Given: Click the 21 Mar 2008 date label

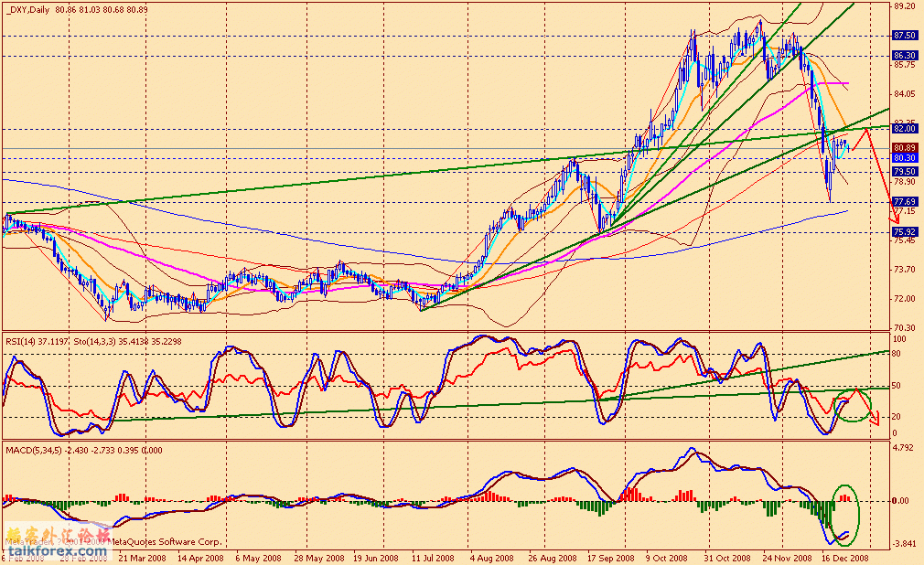Looking at the screenshot, I should (x=142, y=558).
